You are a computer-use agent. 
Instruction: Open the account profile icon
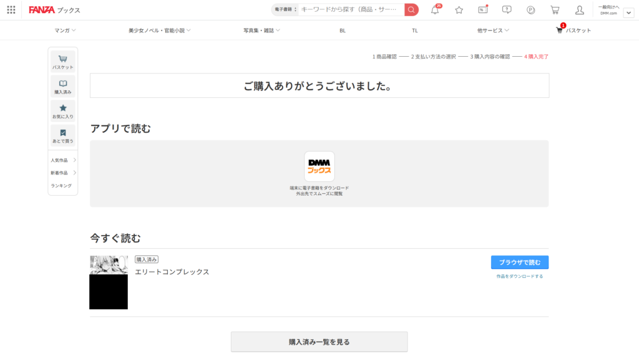tap(579, 10)
